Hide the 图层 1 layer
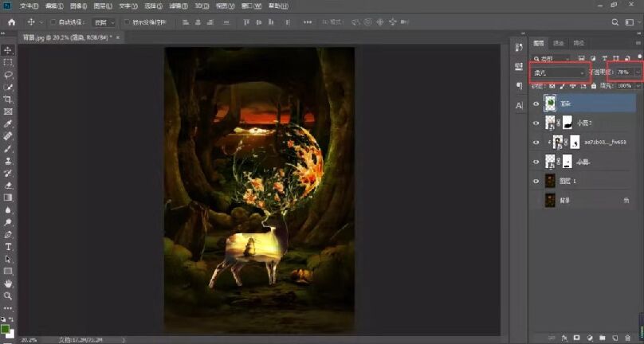 [x=536, y=181]
